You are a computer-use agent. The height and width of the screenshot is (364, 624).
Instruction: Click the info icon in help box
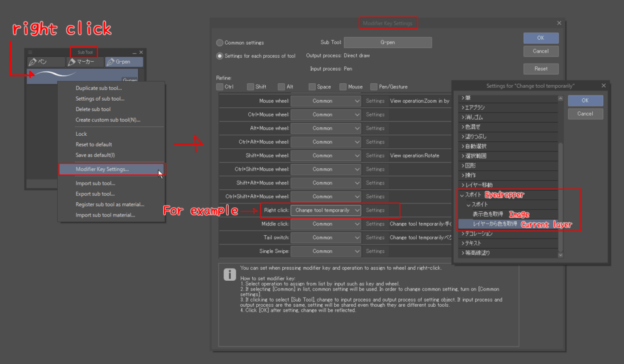(229, 275)
